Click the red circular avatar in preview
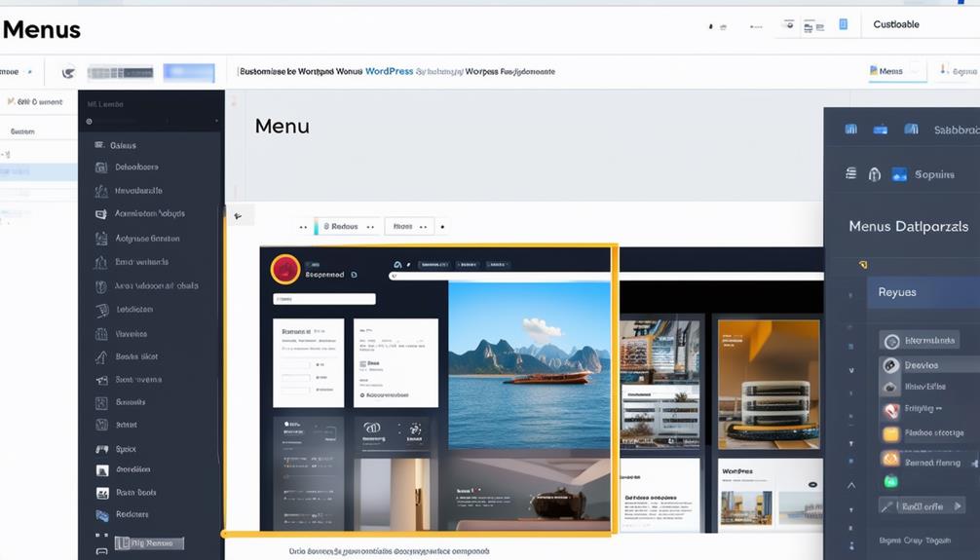The height and width of the screenshot is (560, 980). 285,270
